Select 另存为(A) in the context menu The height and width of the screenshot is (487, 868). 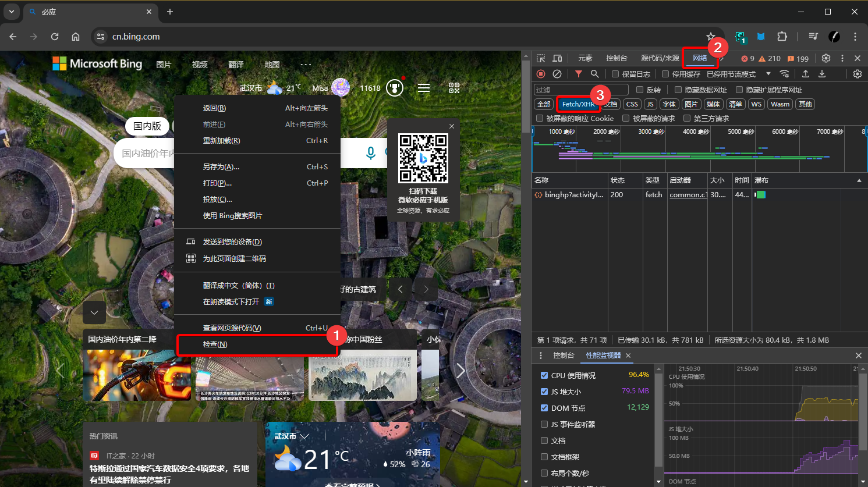(x=257, y=167)
